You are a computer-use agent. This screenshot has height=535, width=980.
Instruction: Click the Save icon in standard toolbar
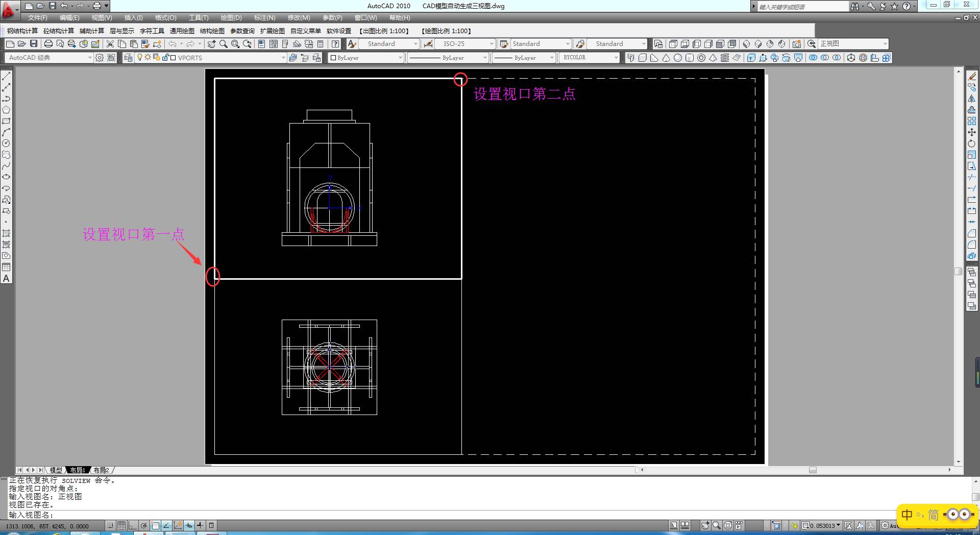click(34, 44)
